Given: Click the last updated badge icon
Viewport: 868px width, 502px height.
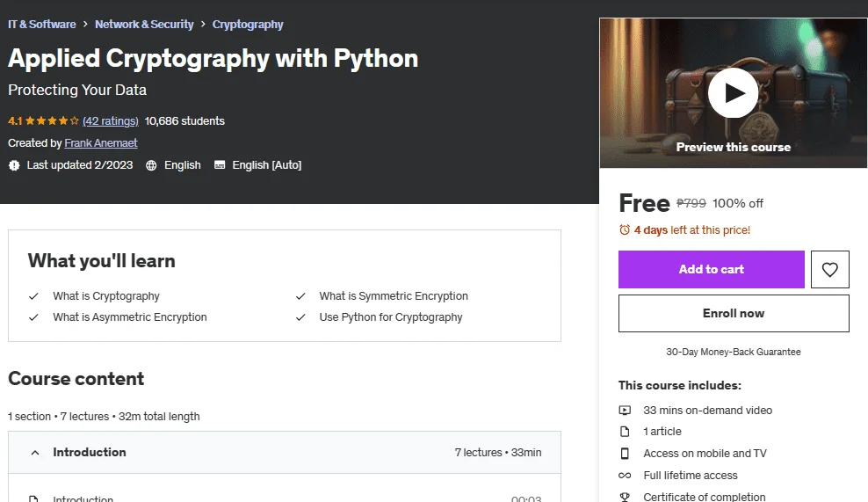Looking at the screenshot, I should click(x=14, y=165).
